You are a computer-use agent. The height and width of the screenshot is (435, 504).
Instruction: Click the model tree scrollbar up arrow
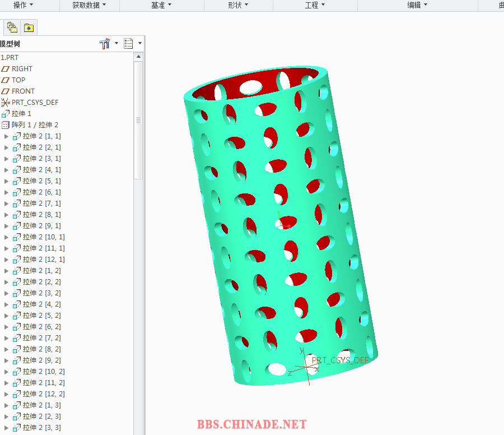[x=138, y=57]
